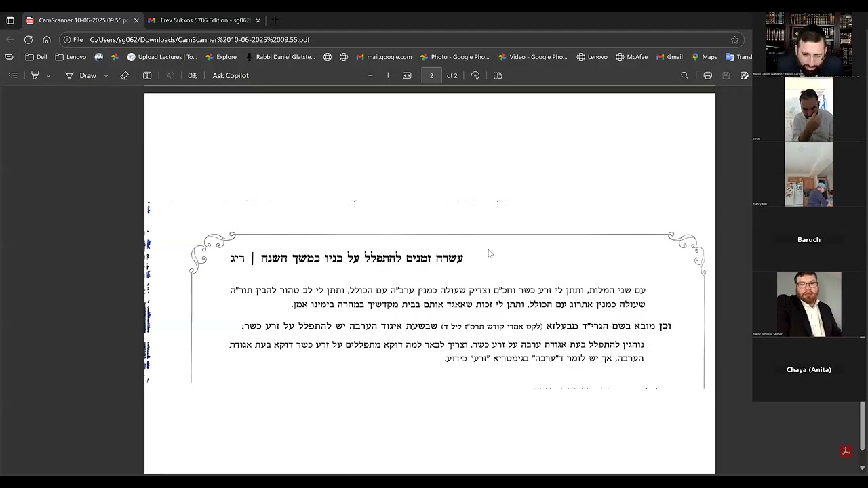Screen dimensions: 868x488
Task: Click the Save as icon
Action: (745, 75)
